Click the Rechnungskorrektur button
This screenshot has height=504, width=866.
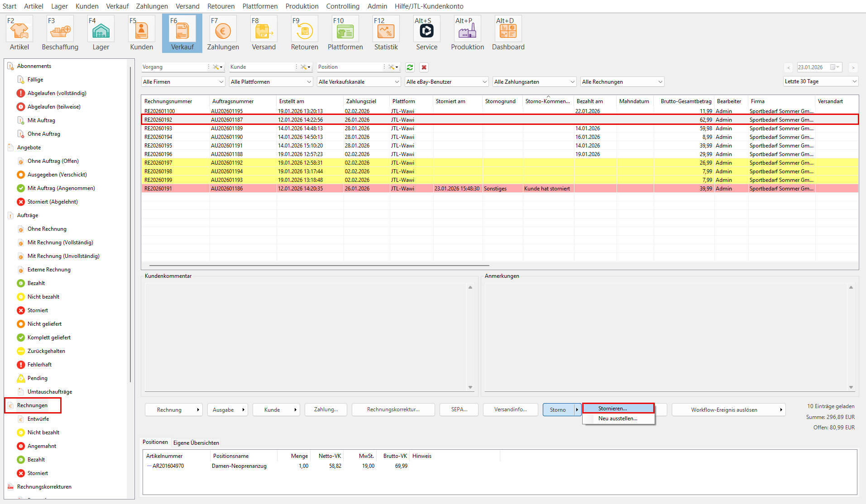pos(393,409)
